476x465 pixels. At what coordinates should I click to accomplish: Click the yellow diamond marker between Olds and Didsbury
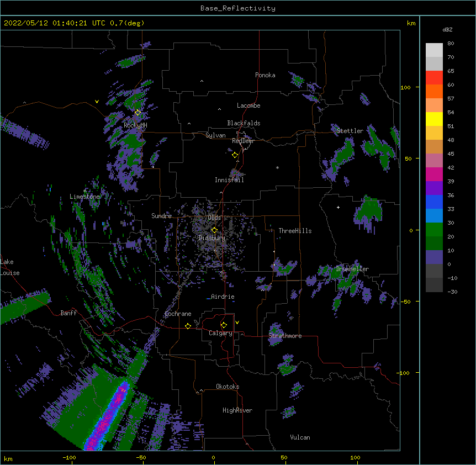pos(214,230)
